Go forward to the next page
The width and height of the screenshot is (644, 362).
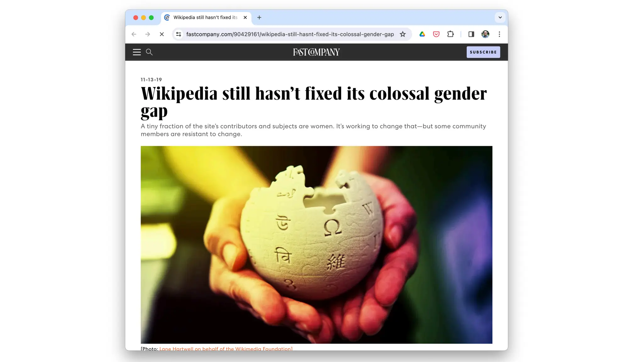[147, 34]
